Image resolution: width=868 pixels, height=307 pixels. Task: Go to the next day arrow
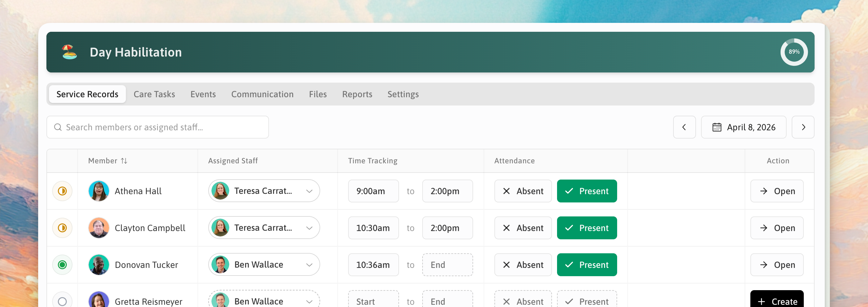pyautogui.click(x=803, y=127)
